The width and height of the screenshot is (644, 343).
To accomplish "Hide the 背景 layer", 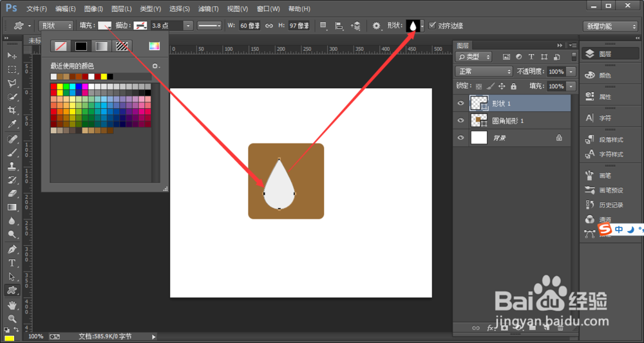I will (x=460, y=138).
